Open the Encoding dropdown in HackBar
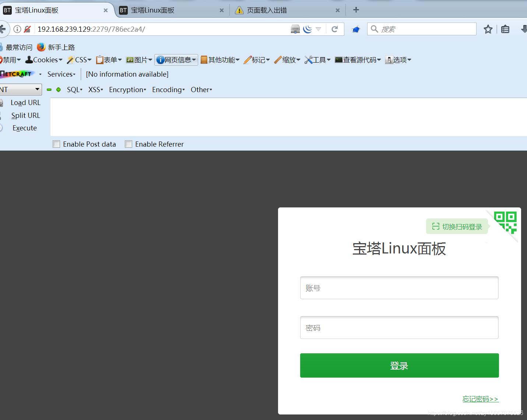This screenshot has height=420, width=527. (168, 90)
